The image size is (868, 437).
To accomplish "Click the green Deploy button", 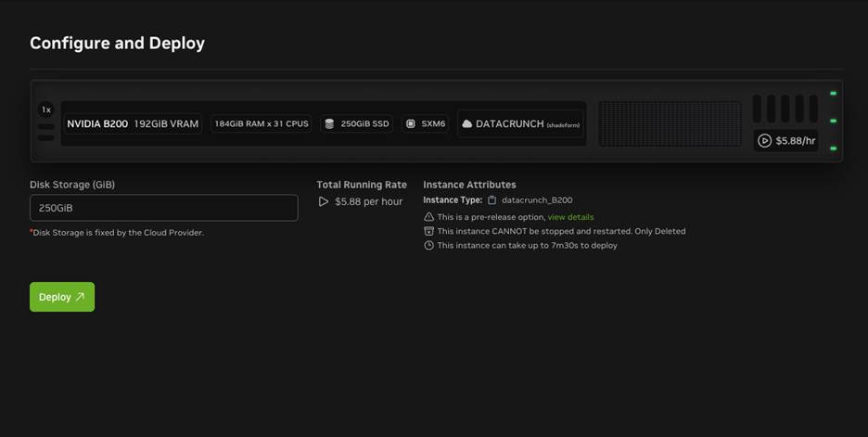I will (x=62, y=297).
